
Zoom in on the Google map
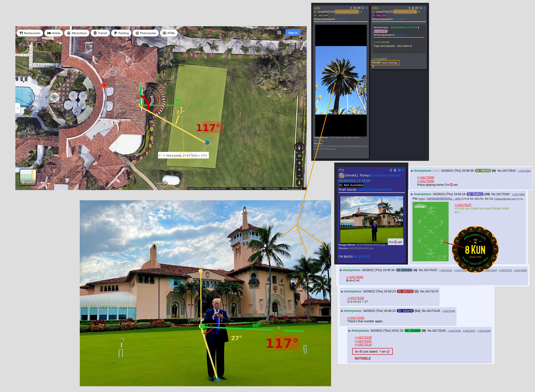[299, 170]
